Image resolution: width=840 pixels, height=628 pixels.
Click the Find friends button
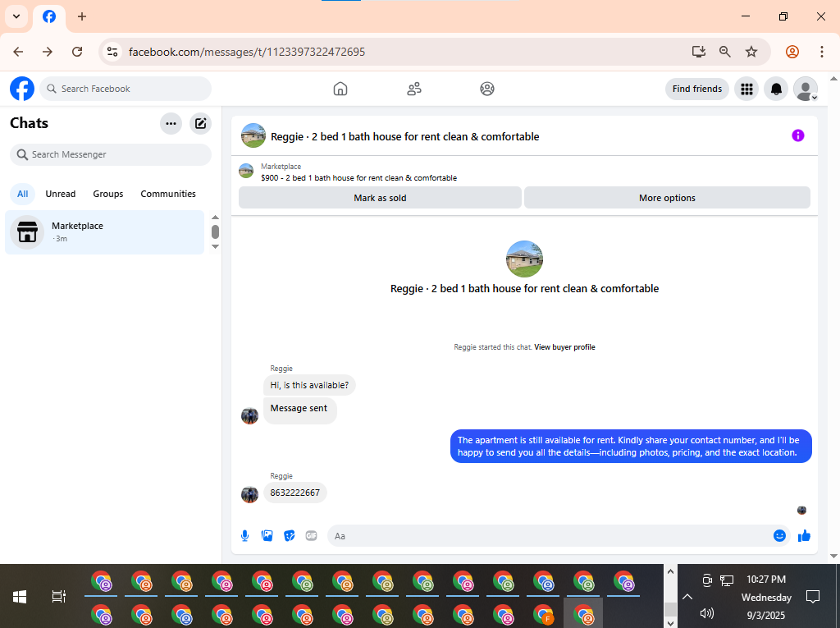(697, 89)
